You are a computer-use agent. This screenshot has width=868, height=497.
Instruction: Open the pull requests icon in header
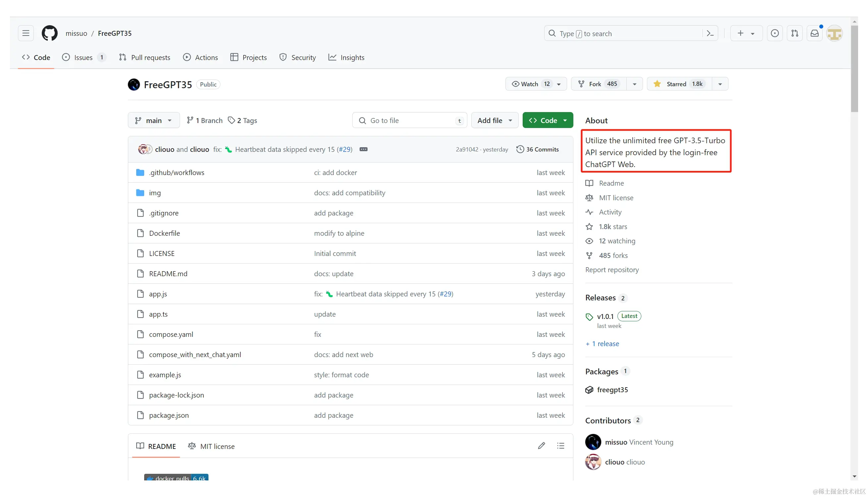coord(795,33)
